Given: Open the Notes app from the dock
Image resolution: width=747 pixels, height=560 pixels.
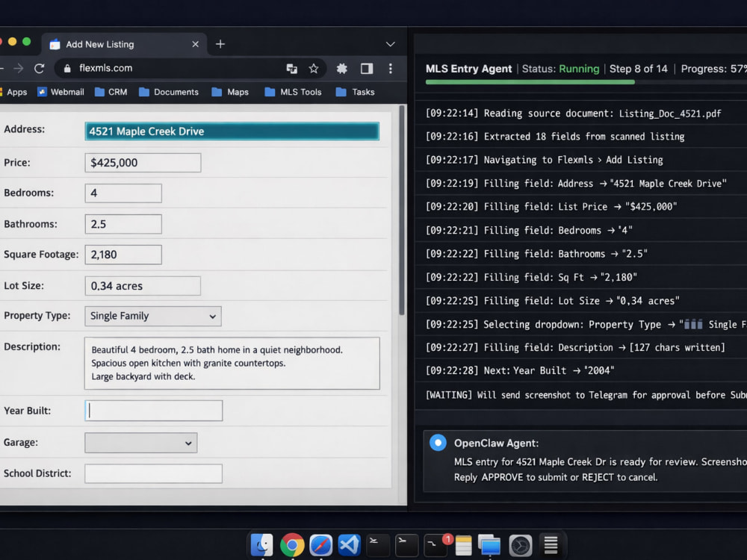Looking at the screenshot, I should click(x=463, y=545).
